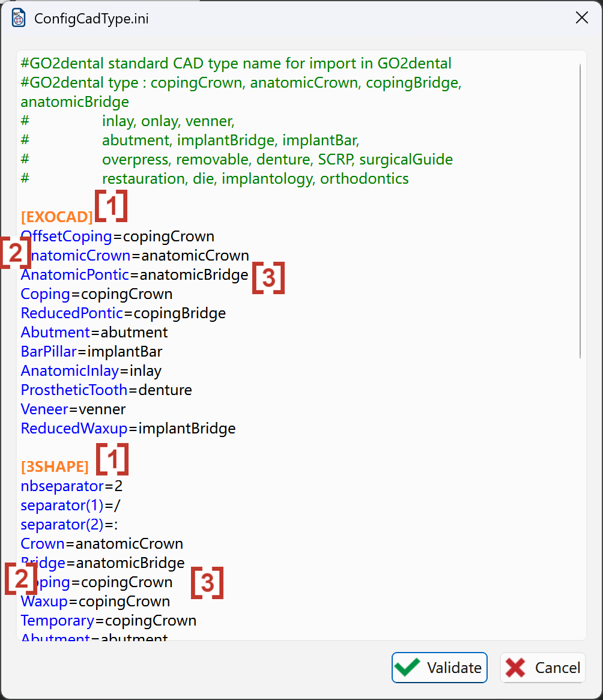
Task: Click the Veneer=venner entry
Action: pyautogui.click(x=73, y=409)
